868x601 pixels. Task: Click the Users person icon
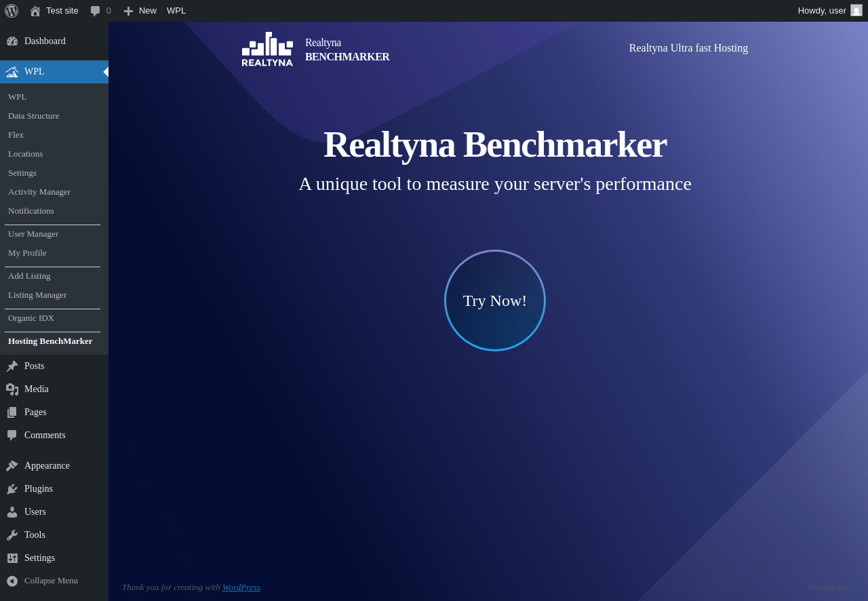12,512
